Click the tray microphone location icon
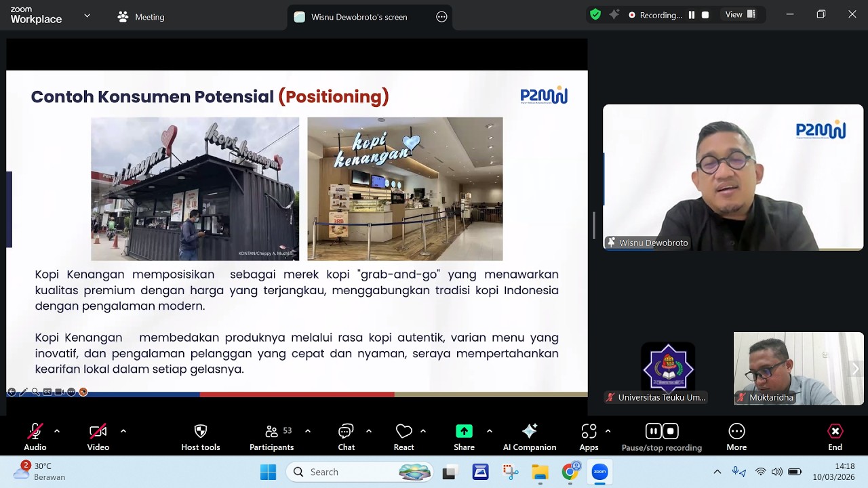Image resolution: width=868 pixels, height=488 pixels. click(739, 472)
